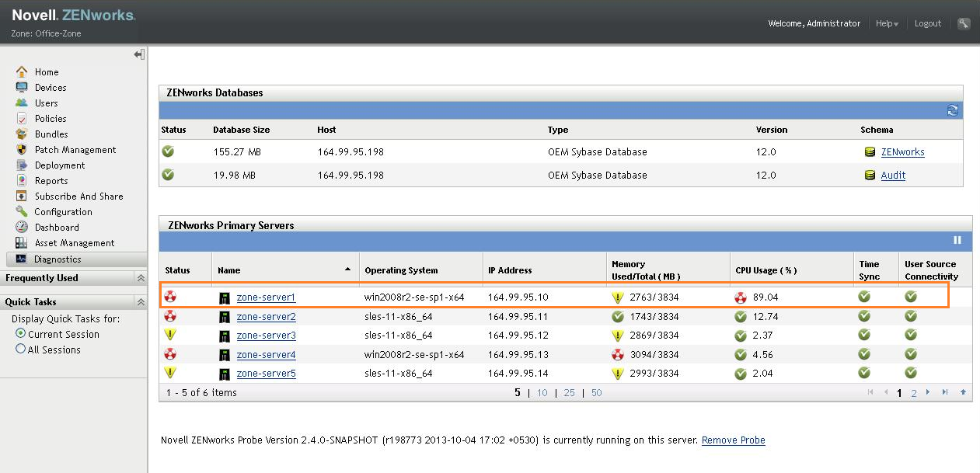
Task: Collapse the left navigation sidebar
Action: coord(139,54)
